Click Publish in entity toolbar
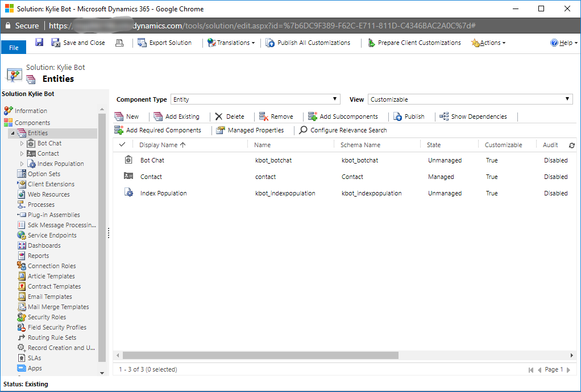Viewport: 581px width, 392px height. [409, 116]
